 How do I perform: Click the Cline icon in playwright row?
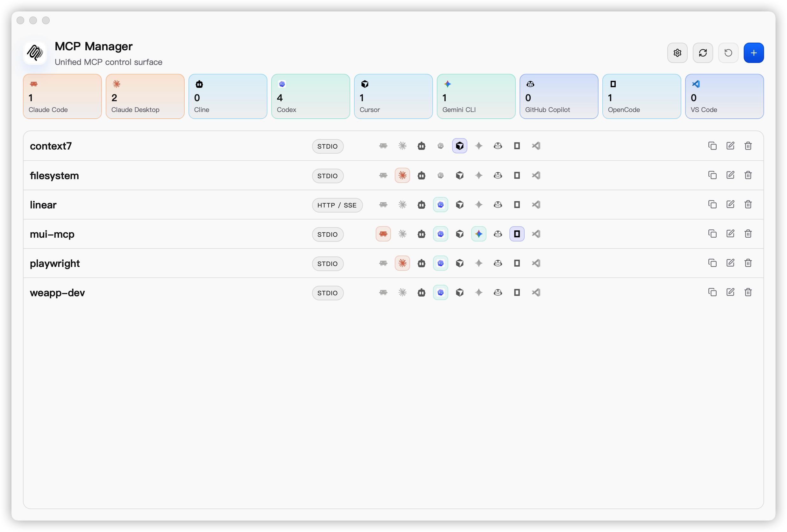coord(421,263)
